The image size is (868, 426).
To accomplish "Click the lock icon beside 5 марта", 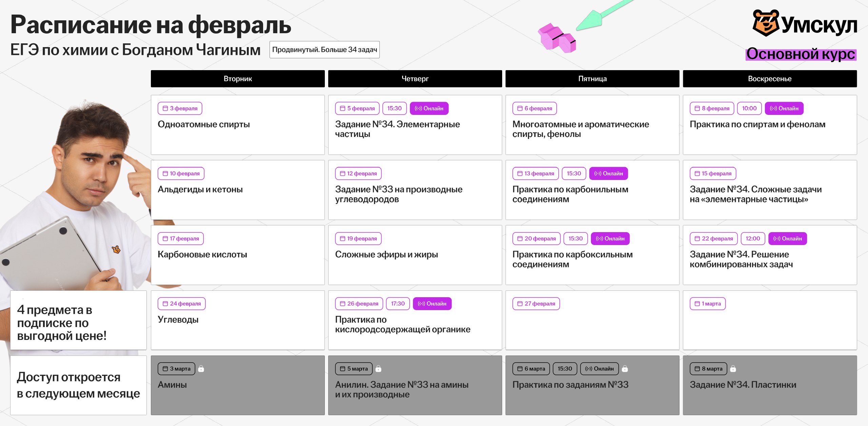I will pyautogui.click(x=378, y=369).
